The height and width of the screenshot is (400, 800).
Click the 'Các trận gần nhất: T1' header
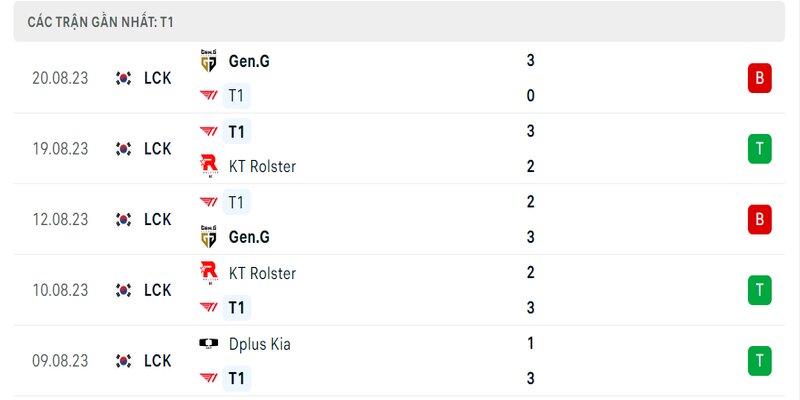click(101, 22)
